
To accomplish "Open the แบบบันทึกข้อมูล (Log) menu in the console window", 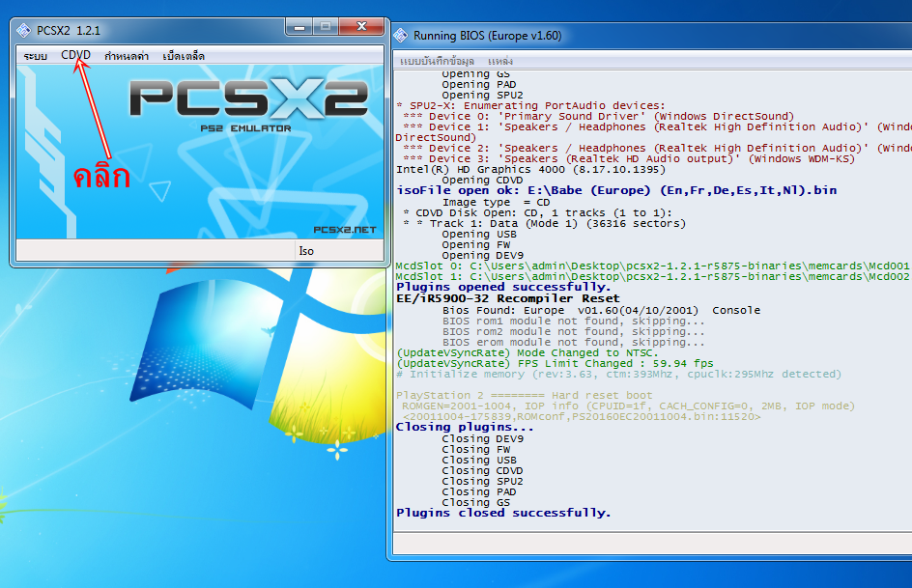I will tap(437, 61).
